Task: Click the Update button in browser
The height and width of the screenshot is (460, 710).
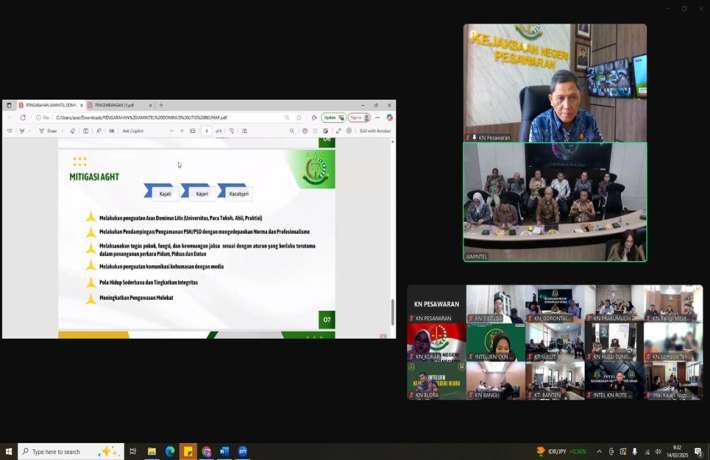Action: point(331,117)
